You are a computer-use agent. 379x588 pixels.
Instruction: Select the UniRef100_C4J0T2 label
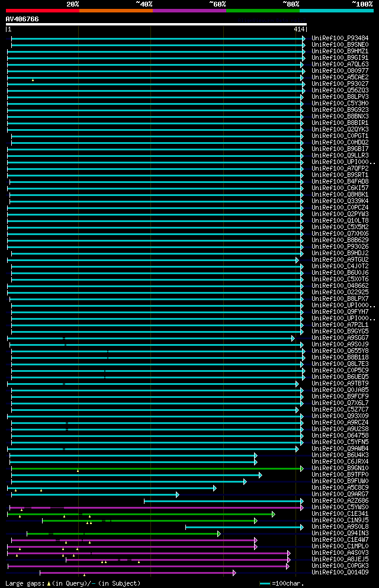340,266
